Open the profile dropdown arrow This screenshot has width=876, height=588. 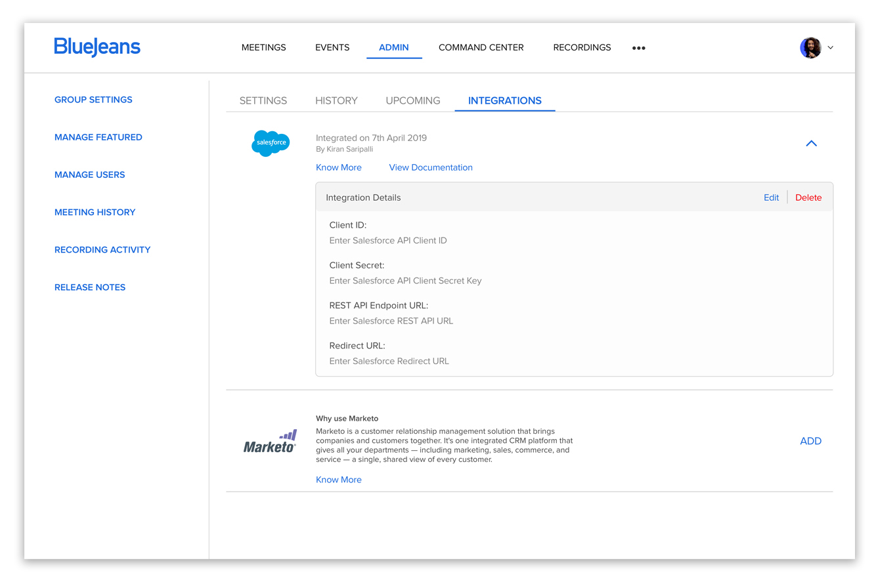click(x=830, y=47)
